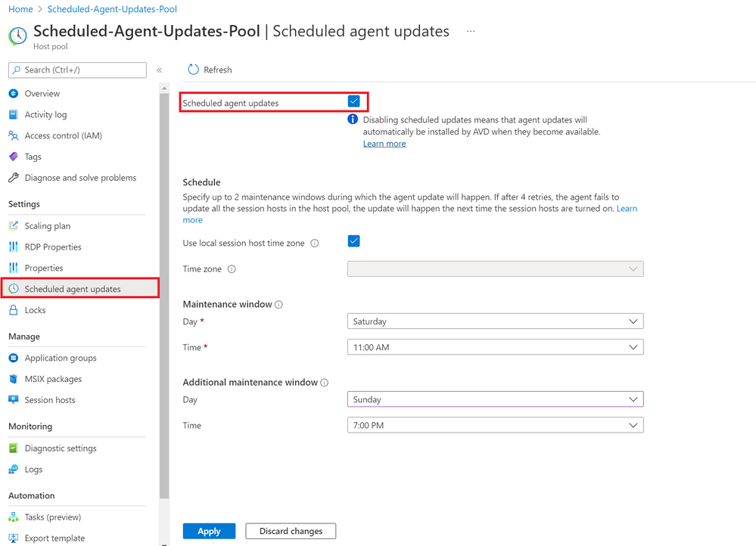Screen dimensions: 756x546
Task: Open Session hosts in Manage section
Action: pyautogui.click(x=50, y=400)
